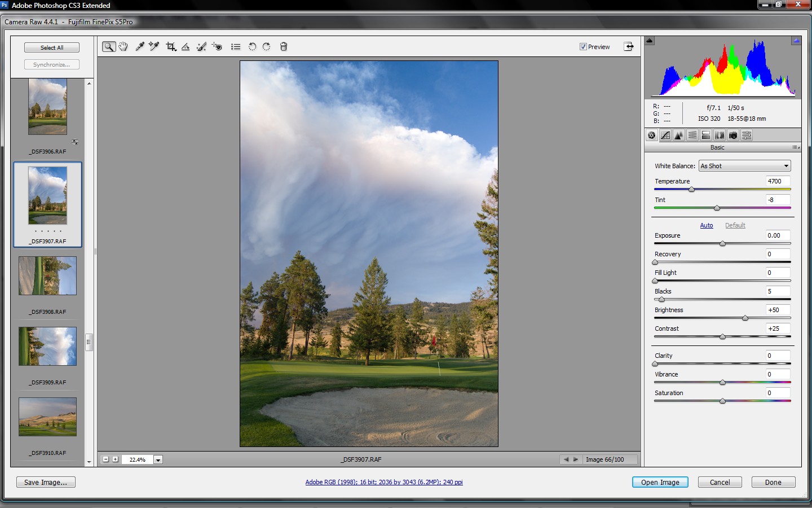Open the Basic panel flyout menu

pos(796,147)
